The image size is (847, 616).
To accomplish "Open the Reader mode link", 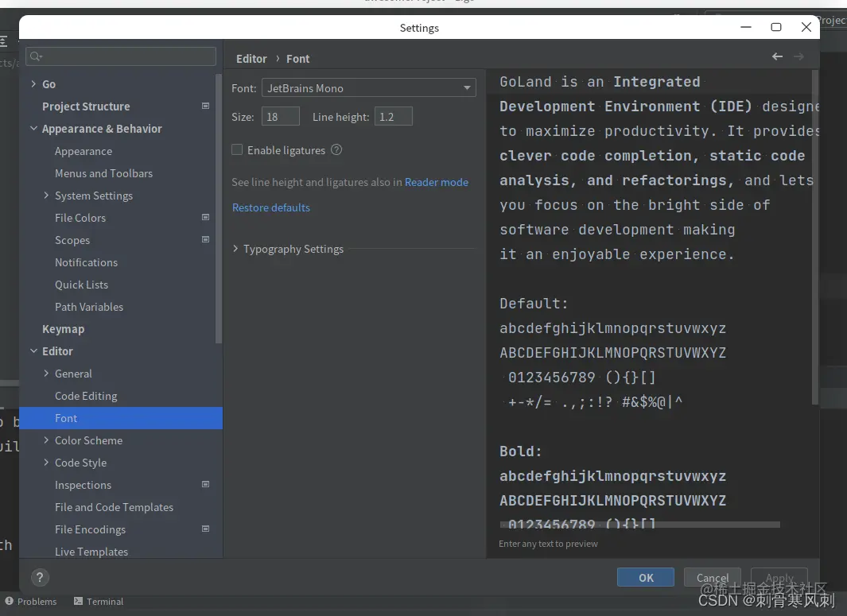I will coord(437,182).
